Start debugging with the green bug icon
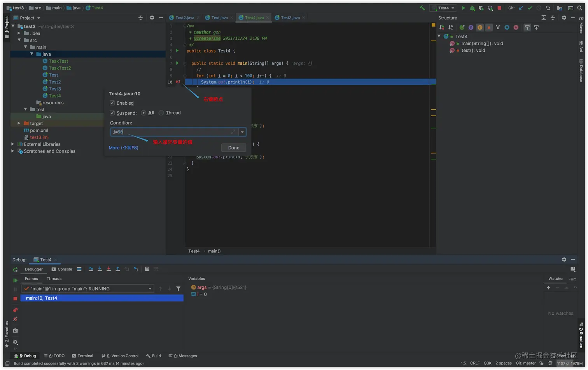 472,8
